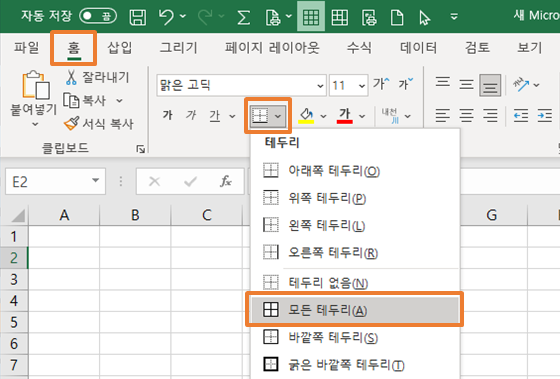Open the 데이터 tab
This screenshot has height=379, width=560.
pos(418,48)
